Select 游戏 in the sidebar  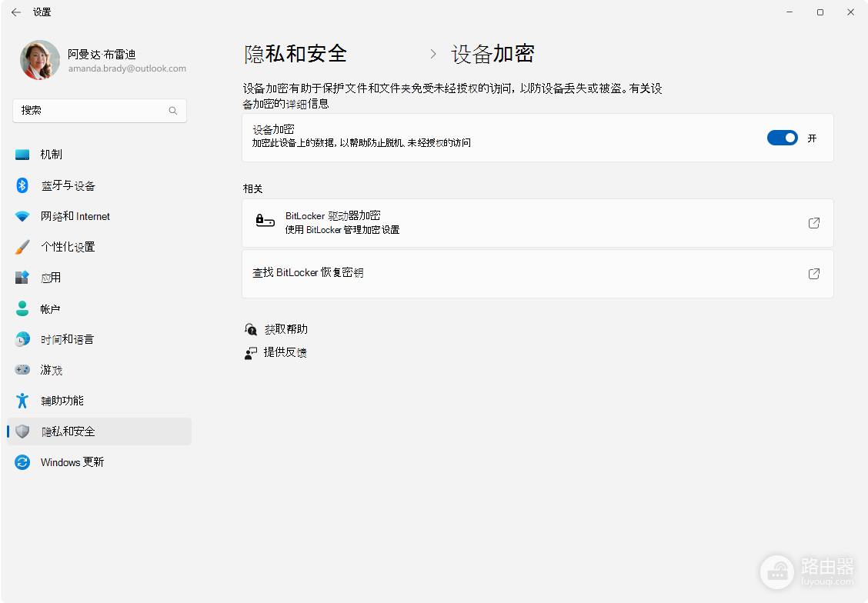coord(99,369)
